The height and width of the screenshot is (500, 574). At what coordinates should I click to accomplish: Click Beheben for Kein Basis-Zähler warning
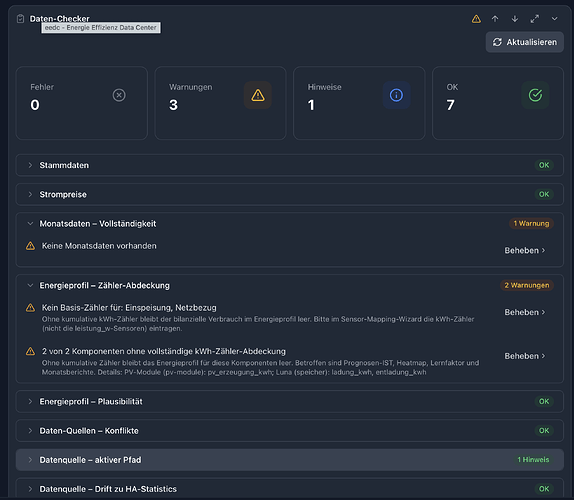[525, 312]
